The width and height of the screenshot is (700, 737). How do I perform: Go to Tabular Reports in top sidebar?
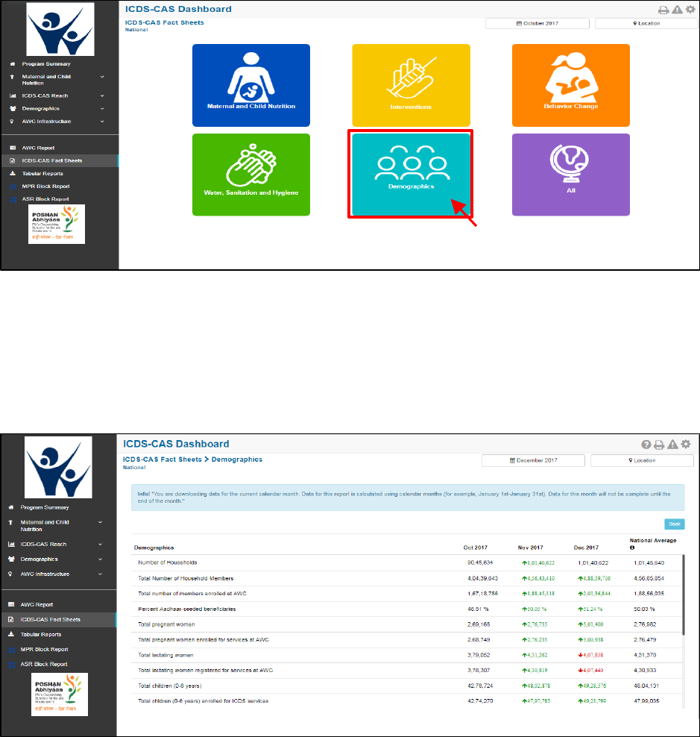point(42,174)
